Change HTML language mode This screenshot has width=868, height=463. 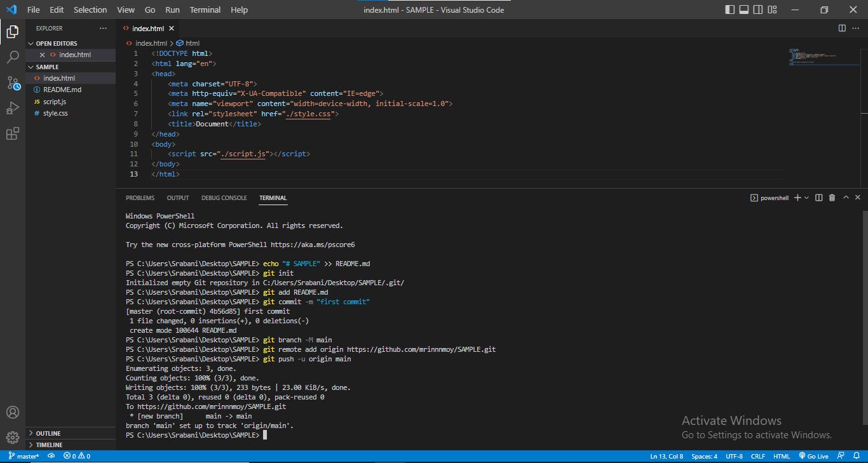point(781,456)
